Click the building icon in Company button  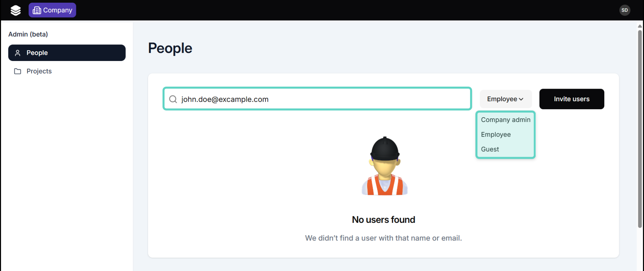click(x=37, y=10)
